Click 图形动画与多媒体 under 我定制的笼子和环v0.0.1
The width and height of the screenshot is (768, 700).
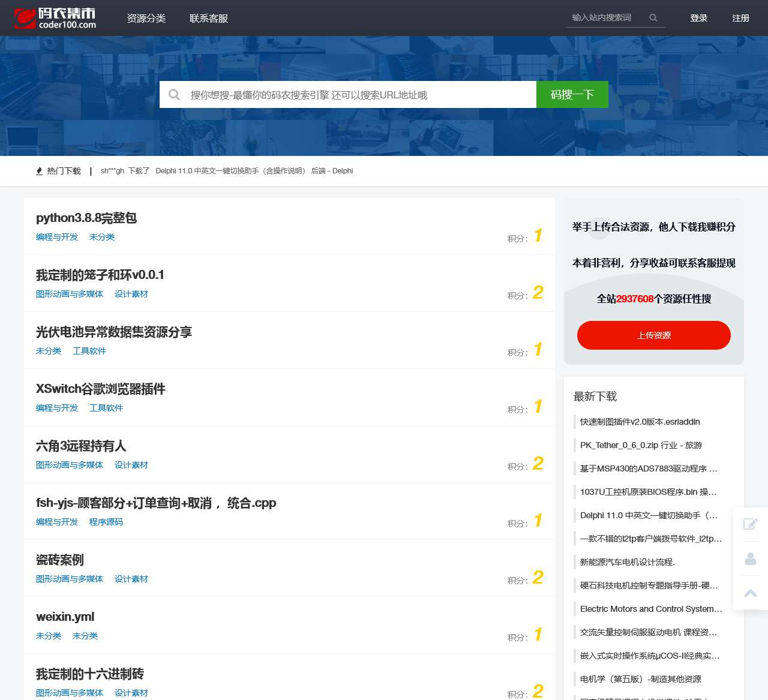pos(70,294)
